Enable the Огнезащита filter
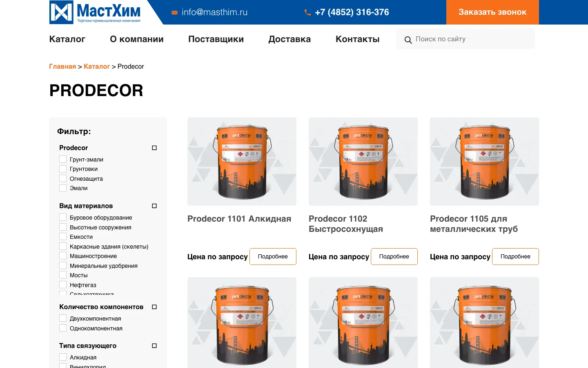Screen dimensions: 588x368 point(63,178)
